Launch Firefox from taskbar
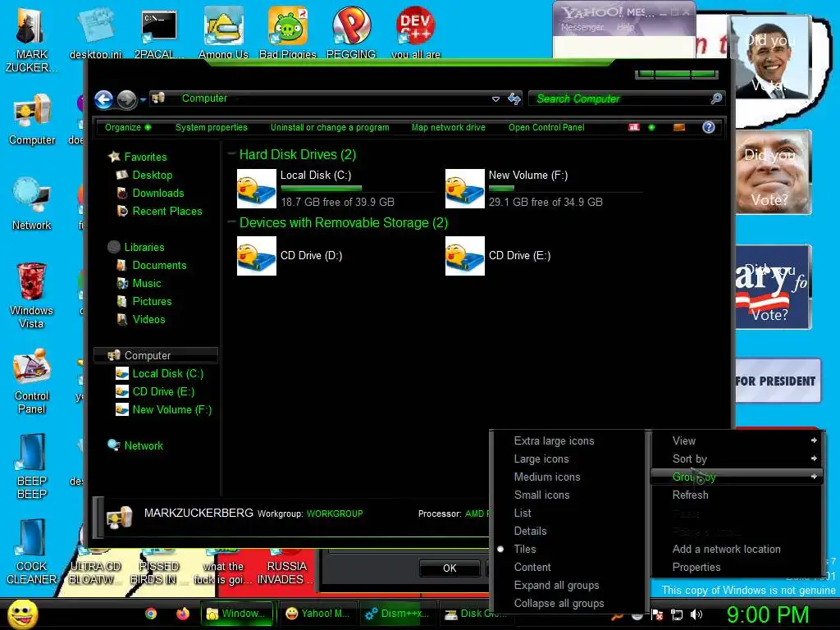 coord(183,614)
